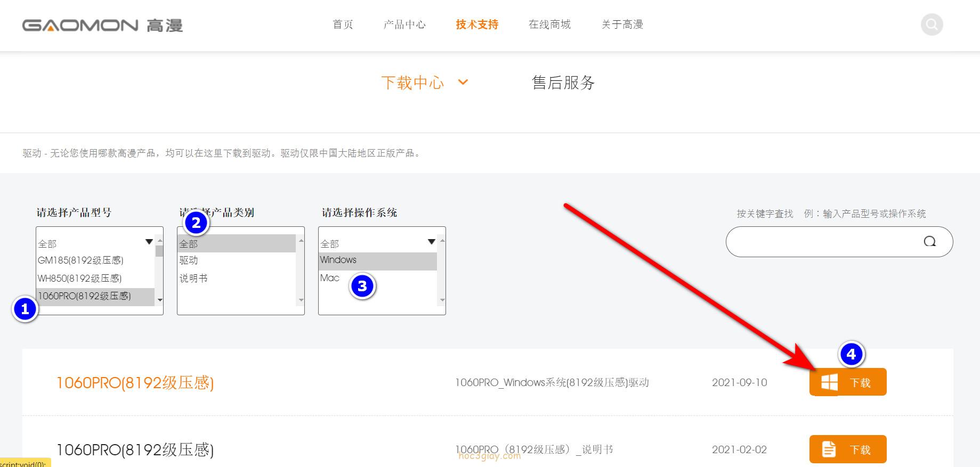Go to 首页 in the navigation
The width and height of the screenshot is (980, 467).
click(x=343, y=24)
